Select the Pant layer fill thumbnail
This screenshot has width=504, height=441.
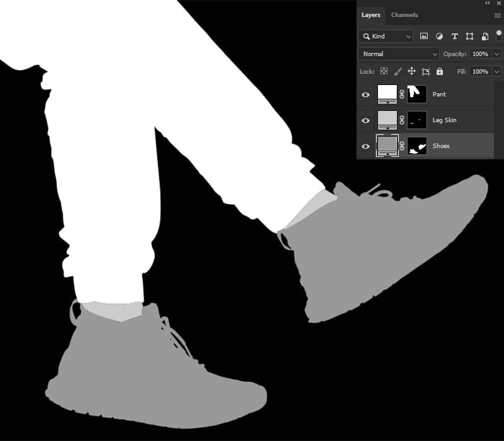click(x=387, y=94)
